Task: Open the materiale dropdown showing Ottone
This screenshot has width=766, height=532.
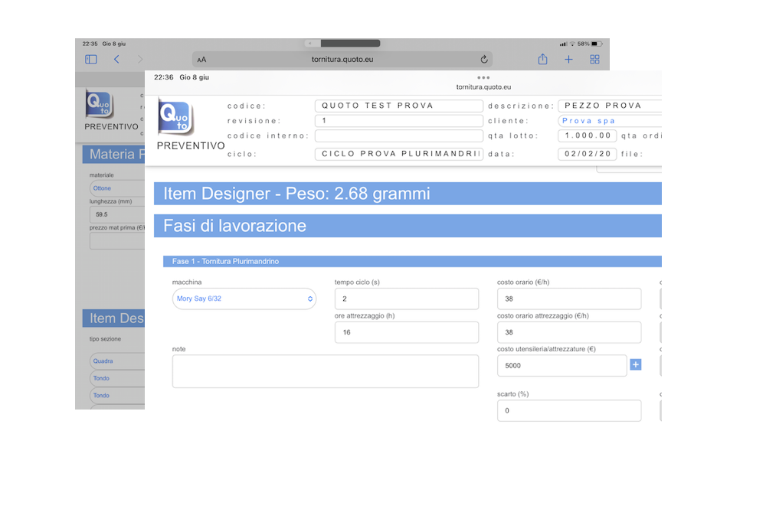Action: coord(117,188)
